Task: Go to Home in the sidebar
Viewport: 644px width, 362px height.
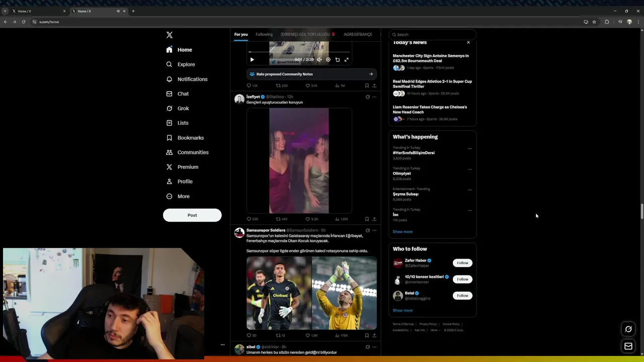Action: (179, 50)
